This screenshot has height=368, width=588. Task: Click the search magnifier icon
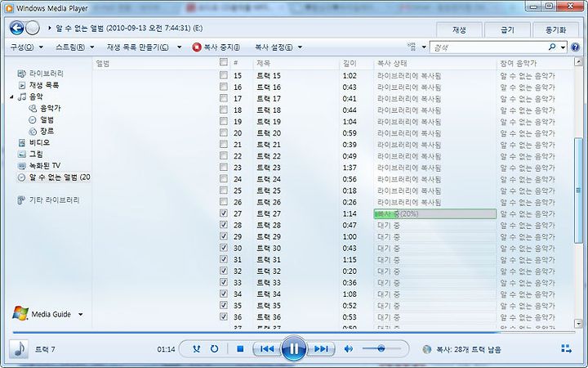(552, 47)
